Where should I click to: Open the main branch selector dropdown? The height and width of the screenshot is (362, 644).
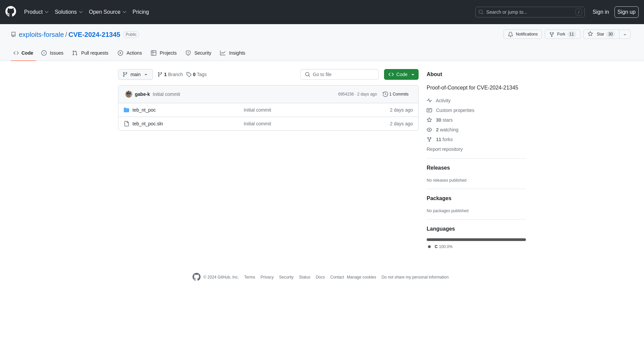[136, 74]
